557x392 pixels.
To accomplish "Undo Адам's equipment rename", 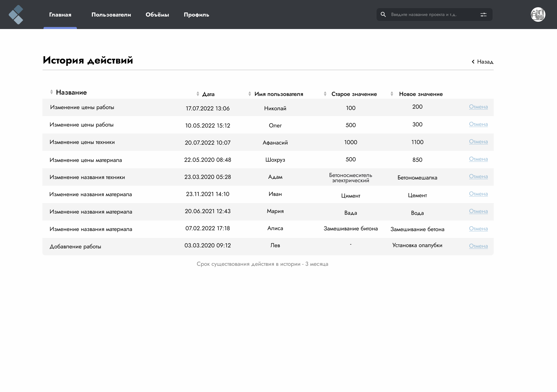I will coord(478,176).
